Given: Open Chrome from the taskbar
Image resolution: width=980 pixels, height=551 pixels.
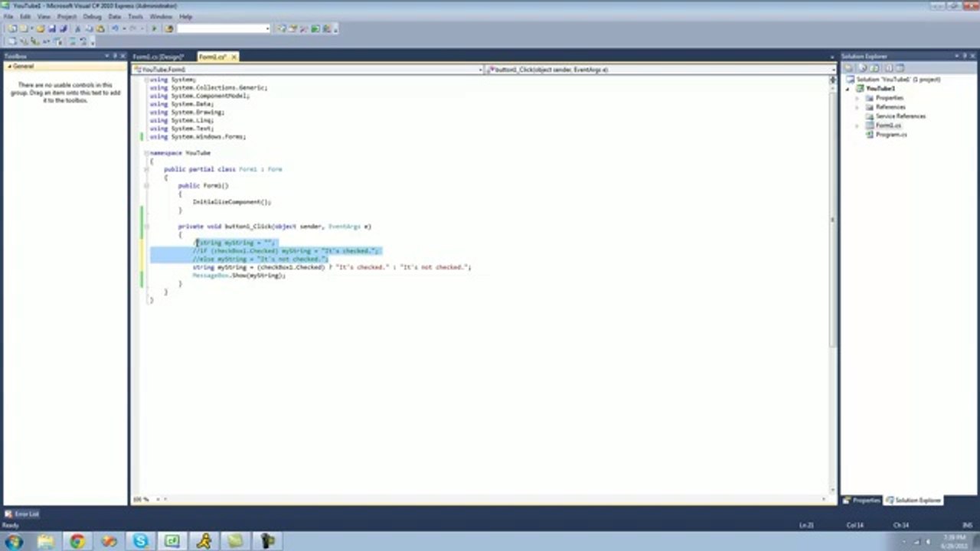Looking at the screenshot, I should click(x=77, y=541).
